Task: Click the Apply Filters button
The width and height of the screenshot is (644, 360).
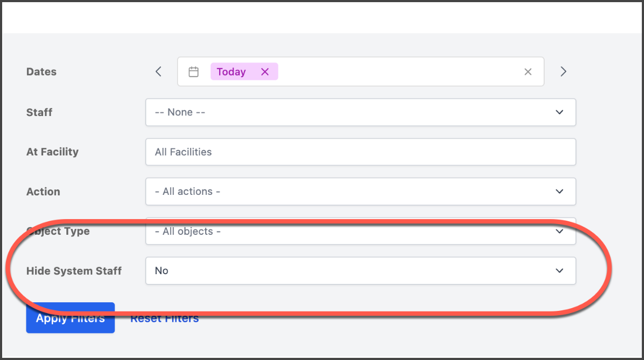Action: tap(70, 318)
